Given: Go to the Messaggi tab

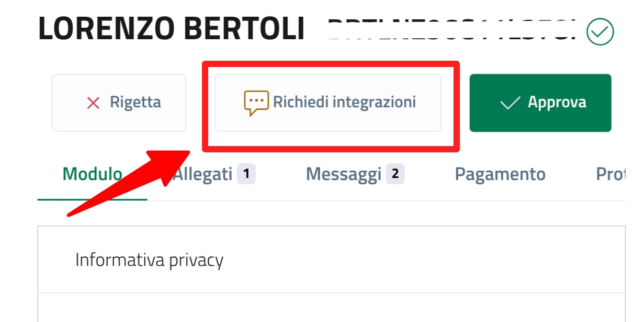Looking at the screenshot, I should [344, 174].
